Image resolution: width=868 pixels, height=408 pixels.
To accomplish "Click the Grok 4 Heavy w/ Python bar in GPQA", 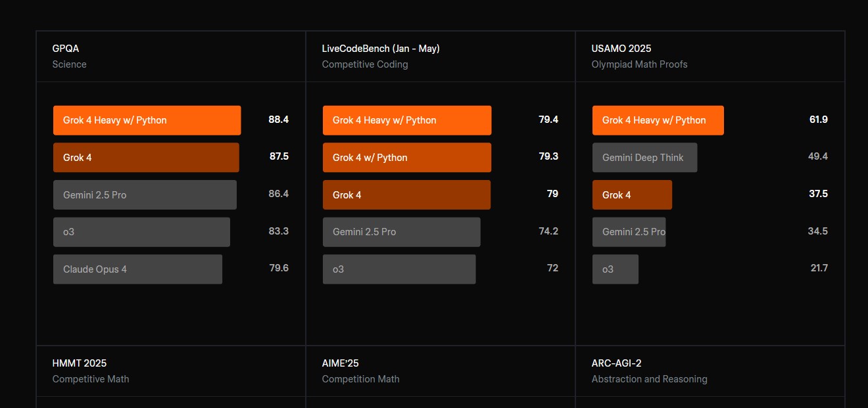I will 147,120.
